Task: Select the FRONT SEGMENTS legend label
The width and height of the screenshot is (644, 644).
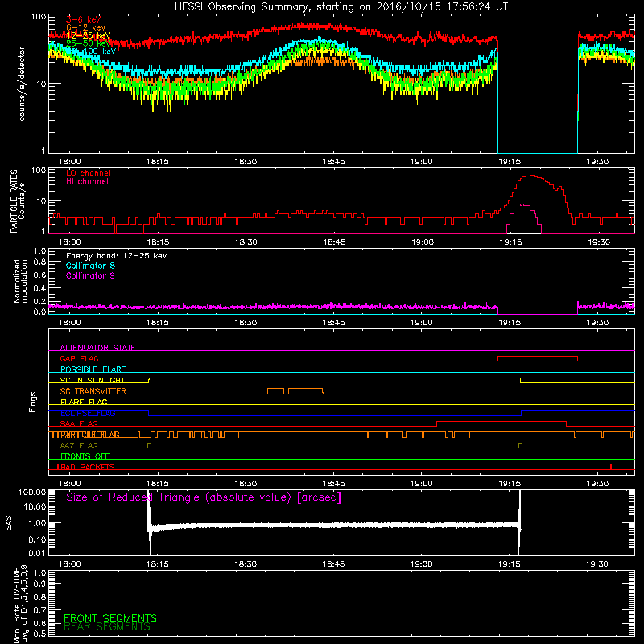Action: (110, 618)
